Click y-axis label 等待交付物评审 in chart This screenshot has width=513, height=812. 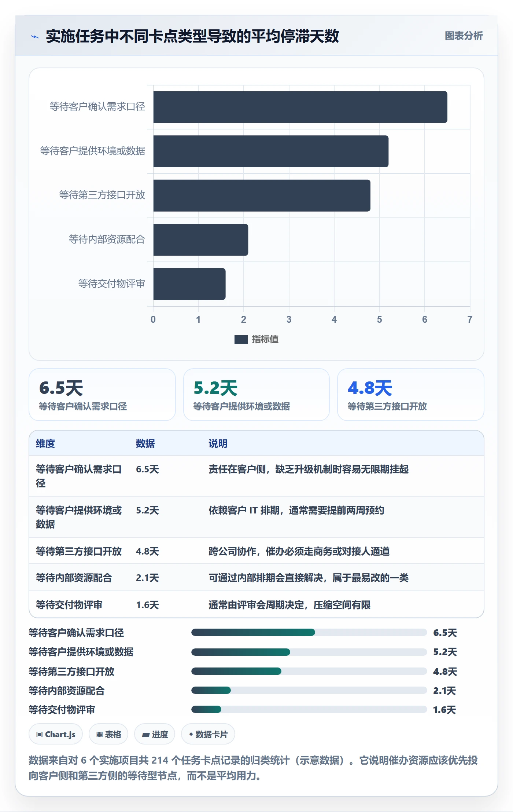(111, 284)
